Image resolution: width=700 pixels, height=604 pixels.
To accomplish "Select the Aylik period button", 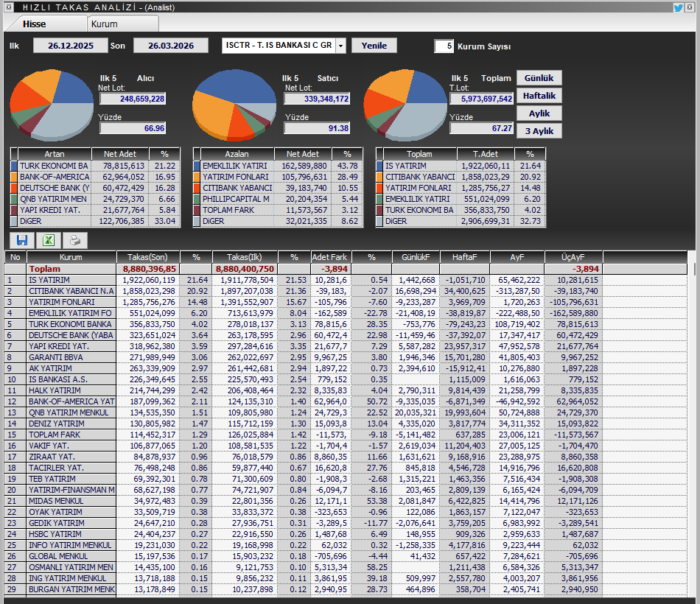I will click(x=539, y=113).
